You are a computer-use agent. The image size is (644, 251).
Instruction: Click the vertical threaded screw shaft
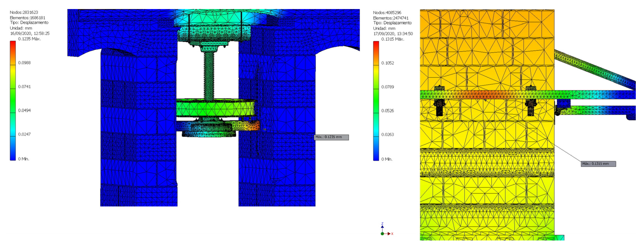click(x=209, y=75)
